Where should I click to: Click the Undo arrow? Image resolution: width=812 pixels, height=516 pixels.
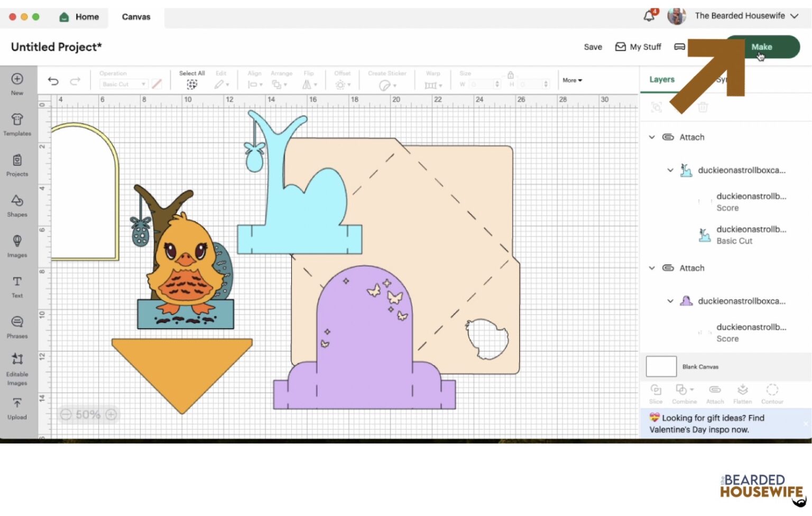pos(52,80)
